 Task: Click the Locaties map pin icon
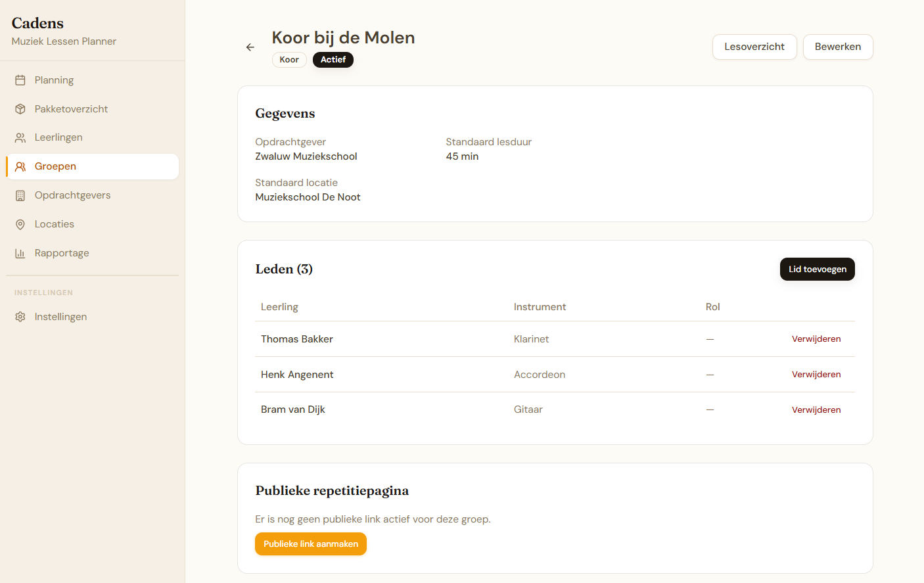pos(20,223)
